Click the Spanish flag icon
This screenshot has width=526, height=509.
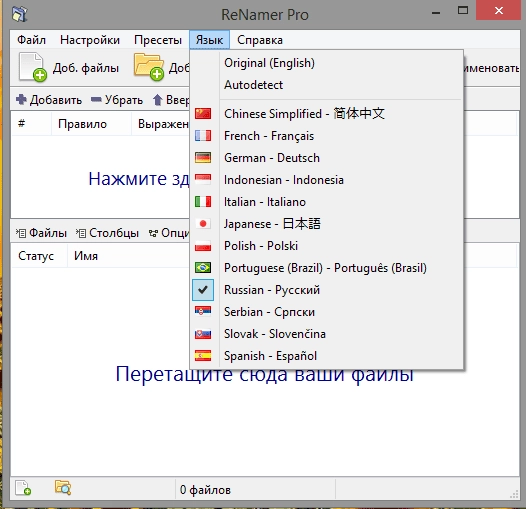click(x=203, y=356)
